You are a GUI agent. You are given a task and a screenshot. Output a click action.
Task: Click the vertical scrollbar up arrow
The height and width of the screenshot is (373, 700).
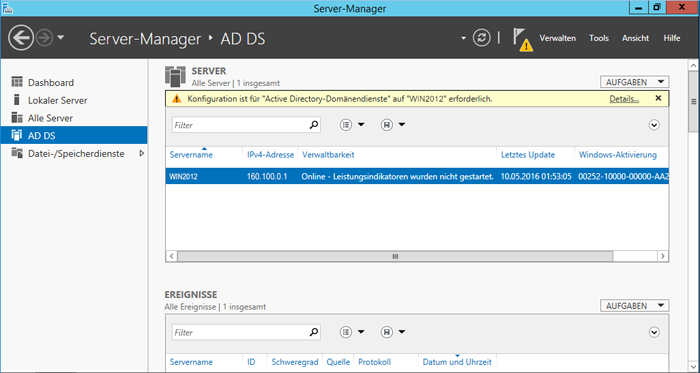pyautogui.click(x=693, y=66)
